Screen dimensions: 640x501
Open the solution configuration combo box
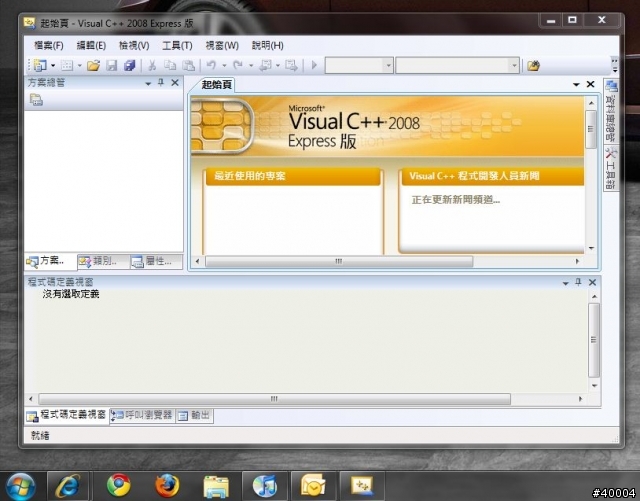coord(359,65)
